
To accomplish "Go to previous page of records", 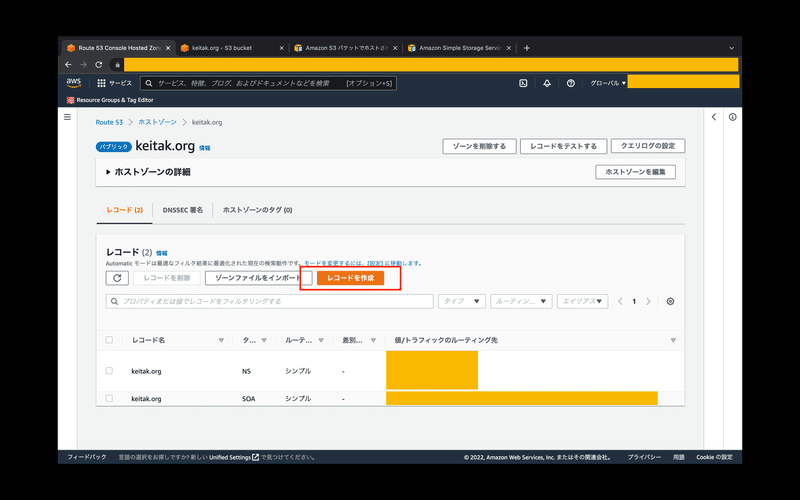I will pos(620,302).
